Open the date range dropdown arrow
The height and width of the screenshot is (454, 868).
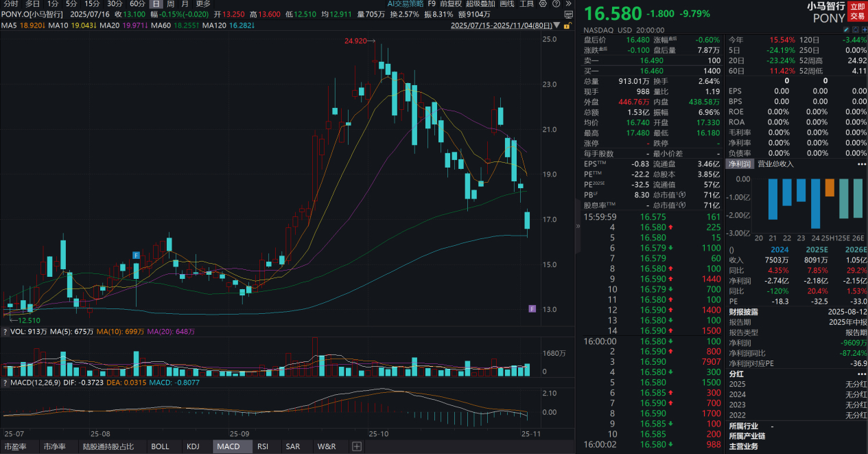click(x=556, y=25)
